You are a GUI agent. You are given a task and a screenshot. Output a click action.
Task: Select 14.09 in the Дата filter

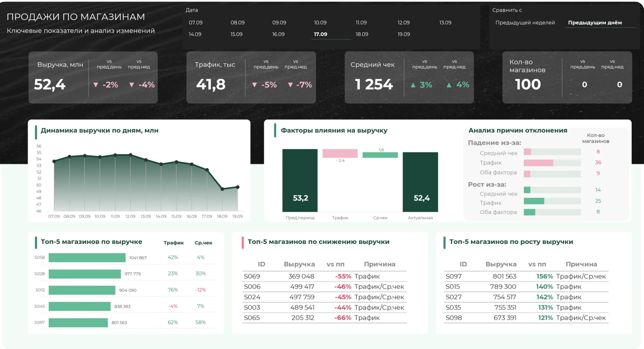[195, 34]
